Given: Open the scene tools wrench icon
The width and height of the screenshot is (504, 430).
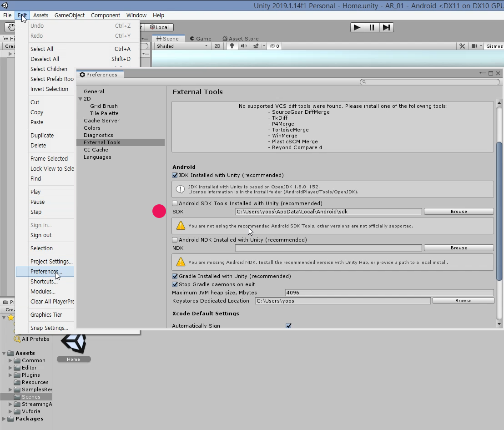Looking at the screenshot, I should pos(462,46).
